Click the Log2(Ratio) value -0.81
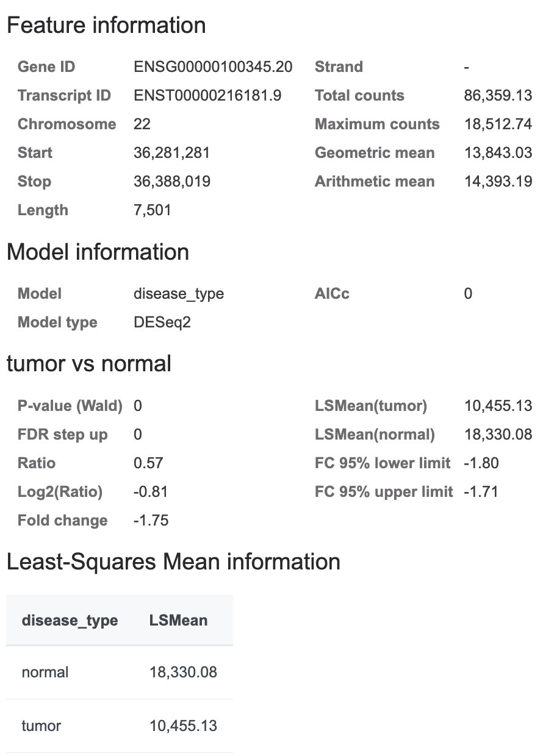 click(x=151, y=492)
